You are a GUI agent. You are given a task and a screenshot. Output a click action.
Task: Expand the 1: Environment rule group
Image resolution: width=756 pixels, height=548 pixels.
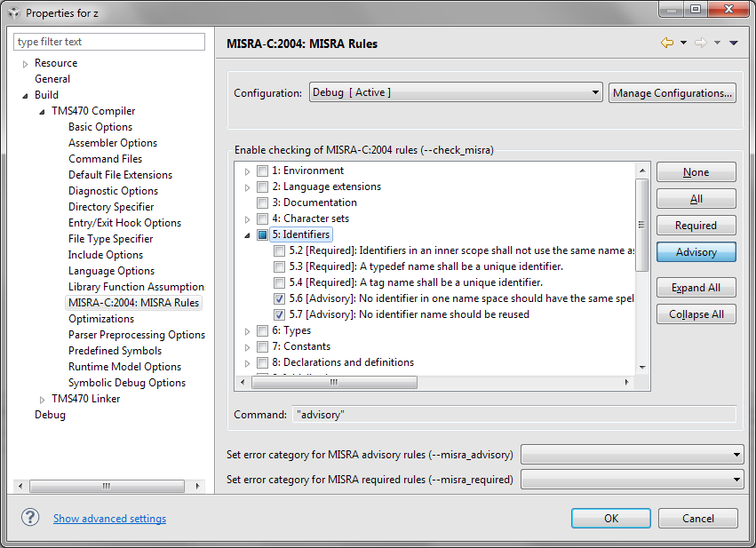(x=247, y=171)
